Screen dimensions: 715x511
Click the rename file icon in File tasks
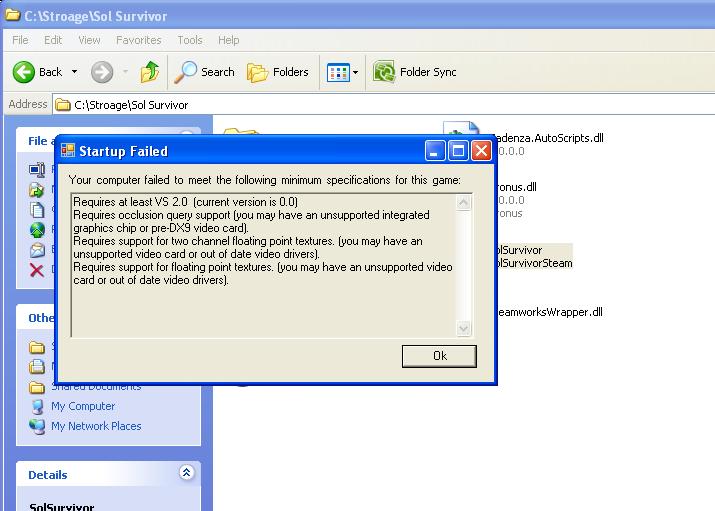point(37,170)
